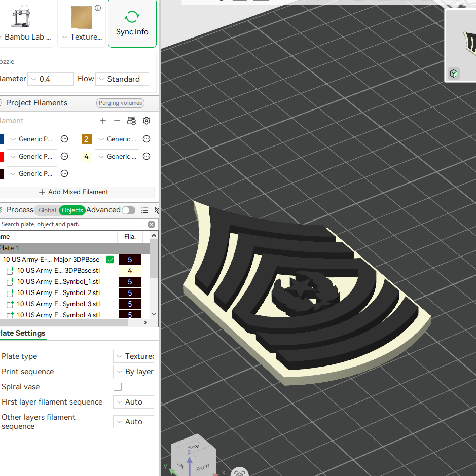Open the Textured plate selector card

82,23
